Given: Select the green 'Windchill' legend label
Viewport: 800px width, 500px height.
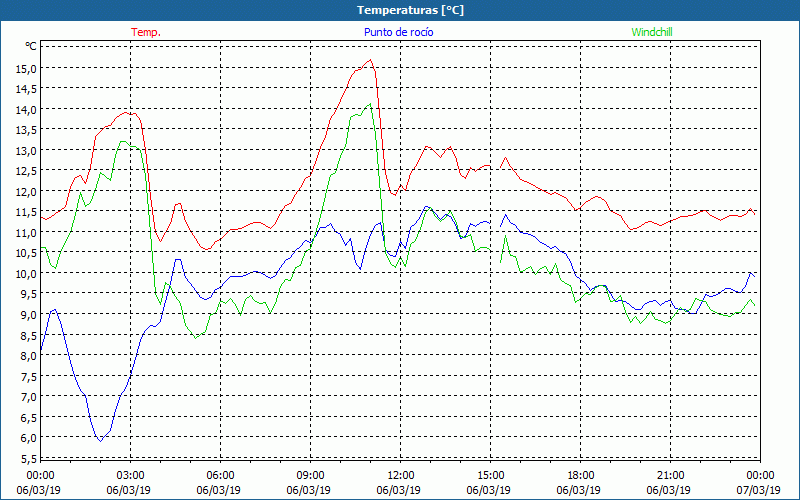Looking at the screenshot, I should pyautogui.click(x=652, y=32).
